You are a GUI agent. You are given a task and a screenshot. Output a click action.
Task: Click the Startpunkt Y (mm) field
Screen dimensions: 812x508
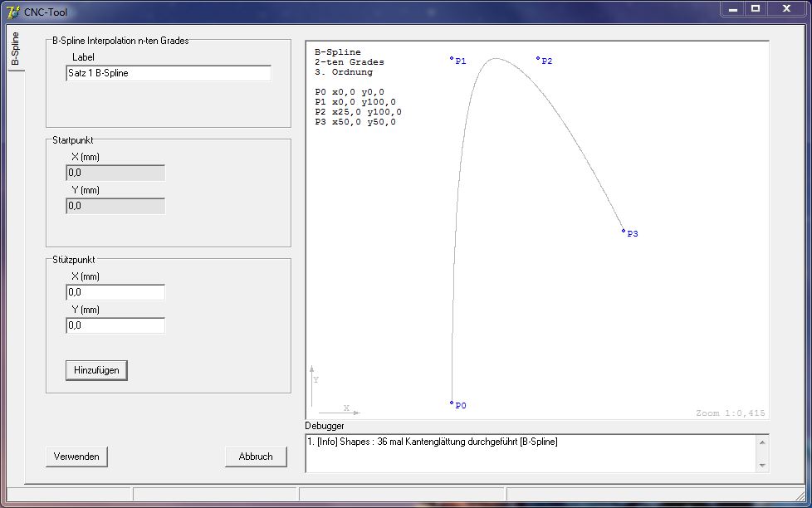(x=115, y=206)
